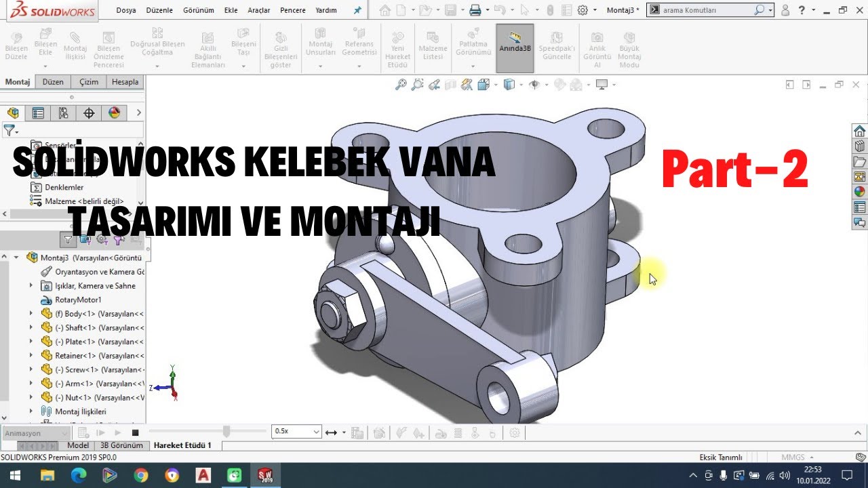Image resolution: width=868 pixels, height=488 pixels.
Task: Open Design Library icon in task pane
Action: [x=860, y=146]
